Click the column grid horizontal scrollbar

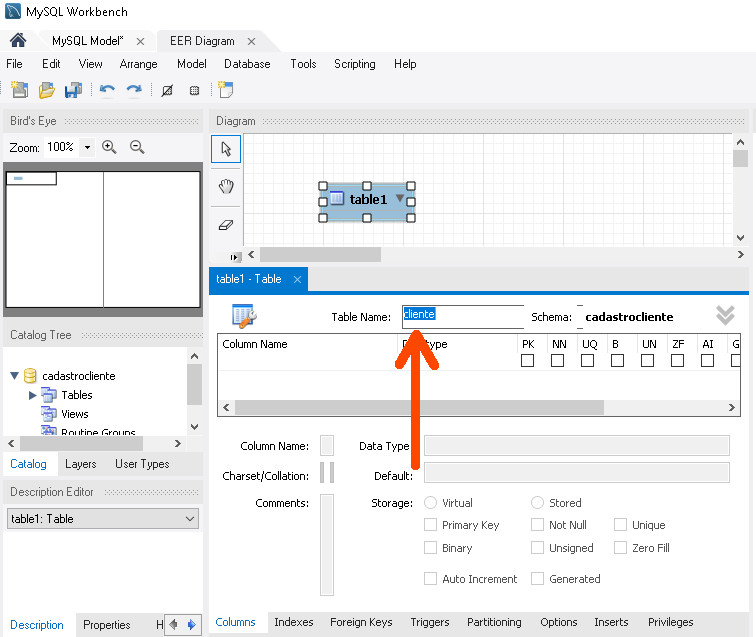[x=419, y=407]
